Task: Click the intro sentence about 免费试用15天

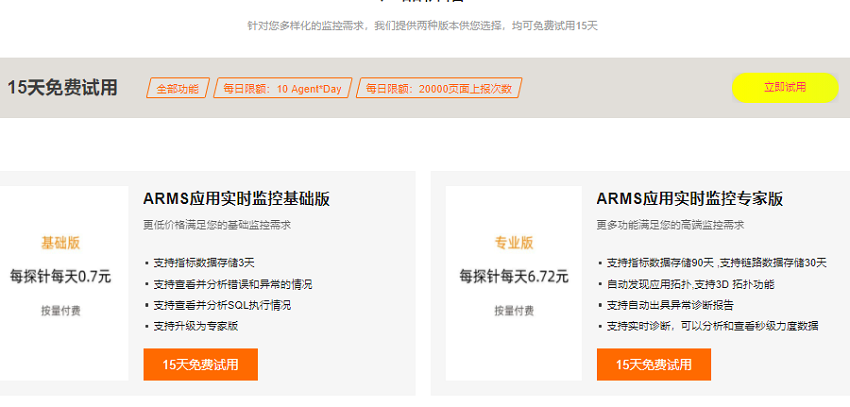Action: pos(423,25)
